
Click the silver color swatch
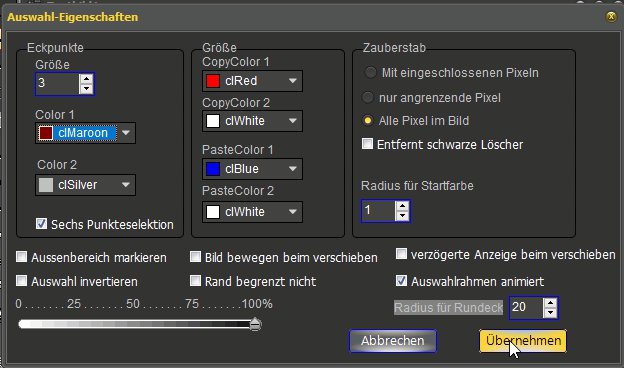point(46,185)
